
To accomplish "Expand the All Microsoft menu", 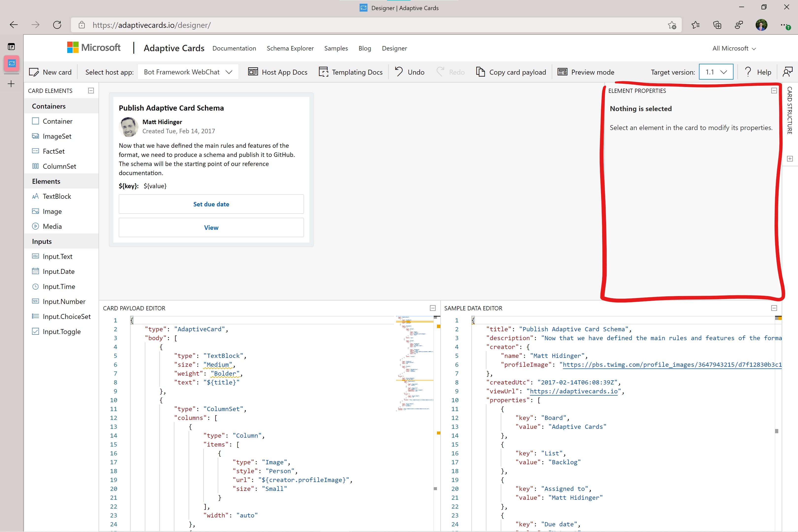I will pos(734,48).
